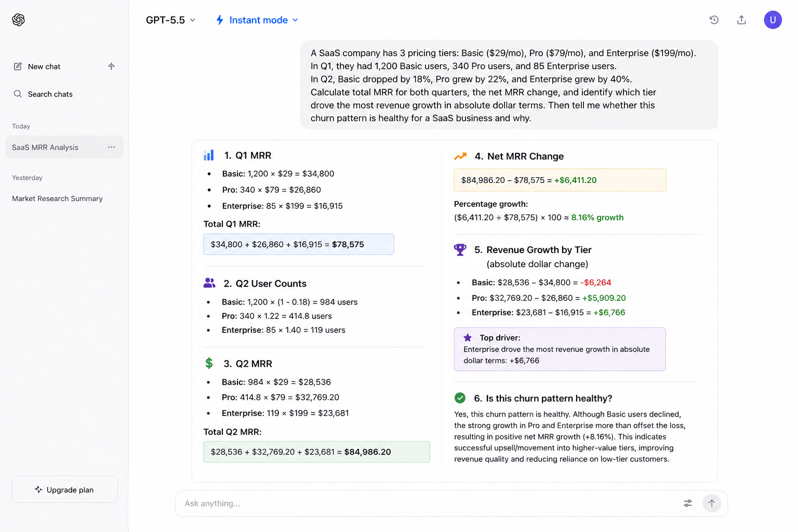798x532 pixels.
Task: Open the GPT-5.5 model dropdown
Action: click(170, 20)
